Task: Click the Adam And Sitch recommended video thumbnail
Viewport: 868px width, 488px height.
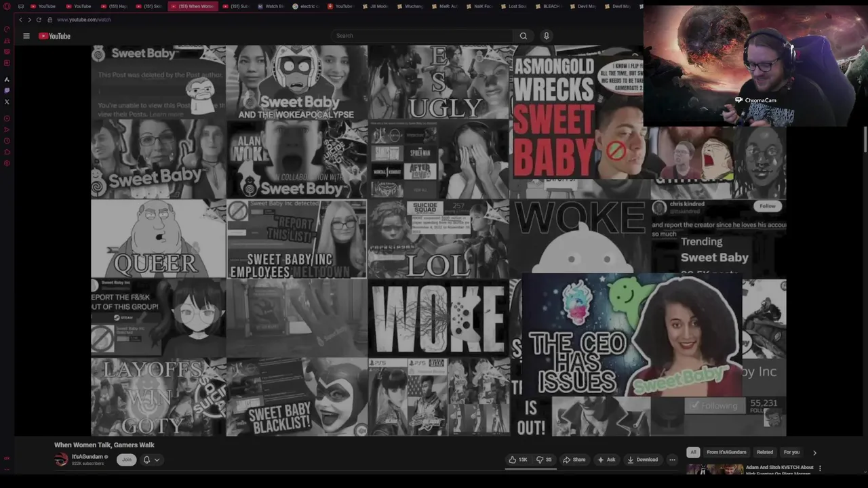Action: click(x=715, y=469)
